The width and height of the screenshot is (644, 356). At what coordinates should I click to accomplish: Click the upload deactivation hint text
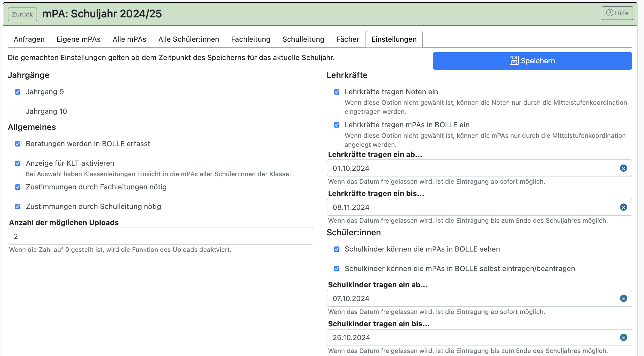(x=120, y=250)
